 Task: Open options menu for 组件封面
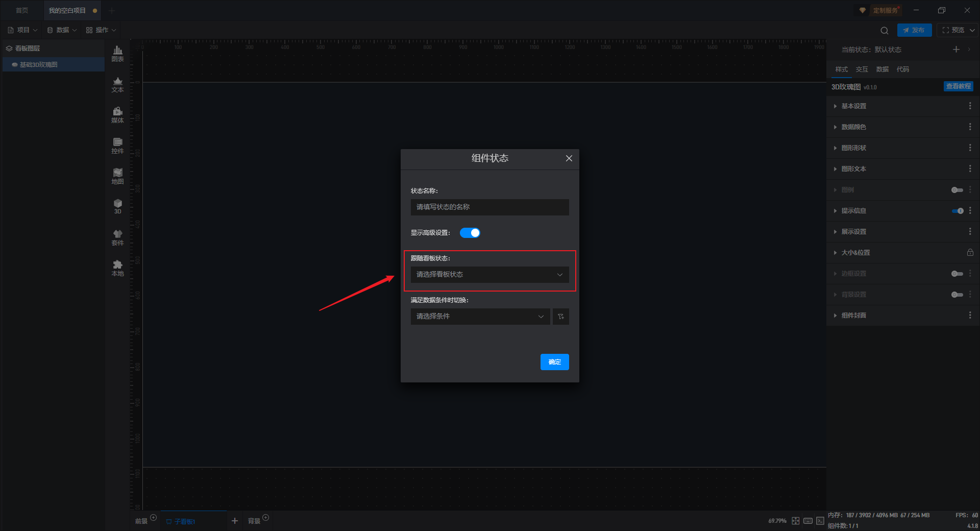[970, 315]
